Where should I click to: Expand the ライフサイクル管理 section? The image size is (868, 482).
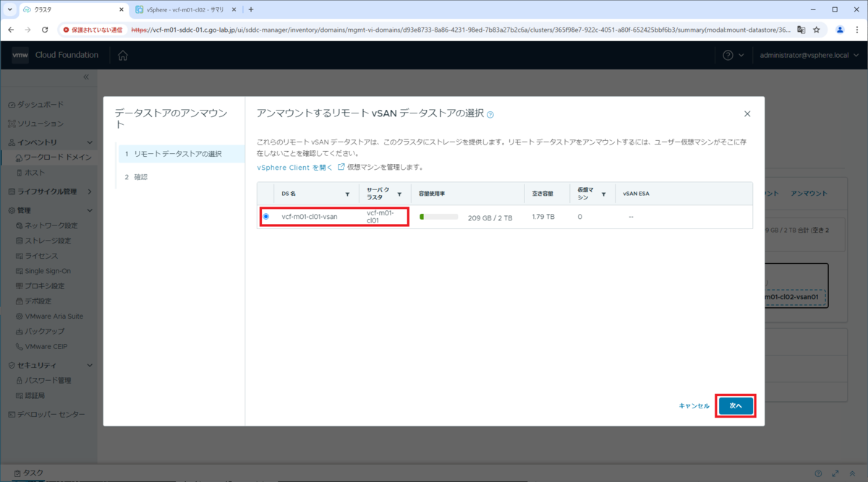coord(90,191)
